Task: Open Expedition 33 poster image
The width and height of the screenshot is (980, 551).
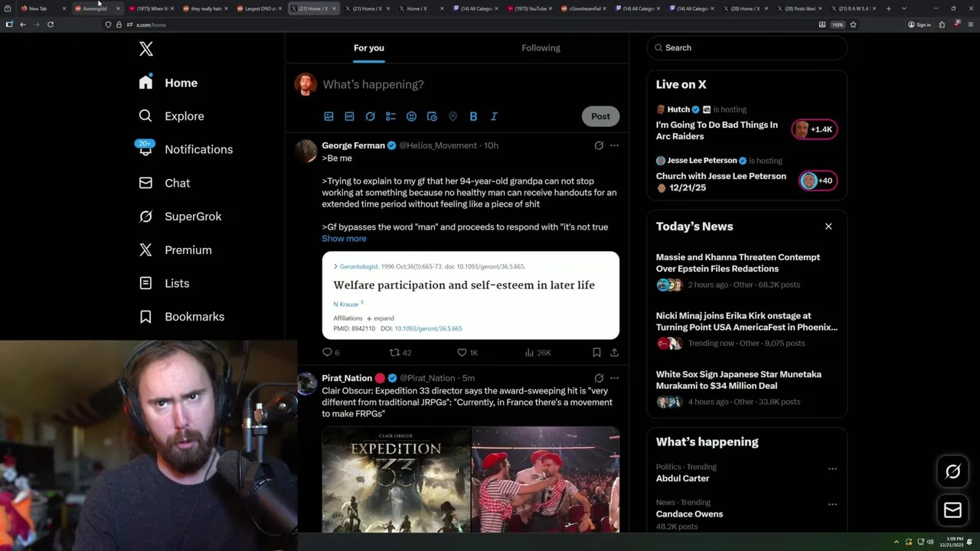Action: (x=396, y=479)
